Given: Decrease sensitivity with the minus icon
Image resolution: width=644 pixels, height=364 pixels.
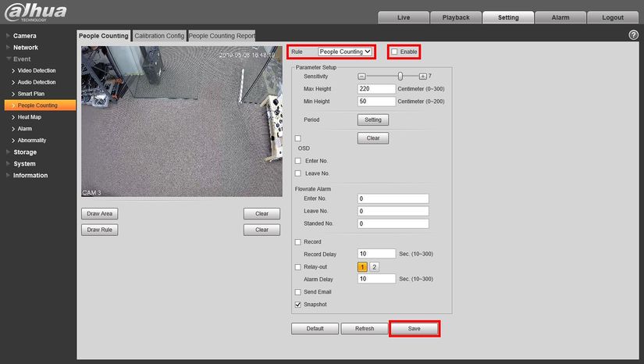Looking at the screenshot, I should pos(361,77).
